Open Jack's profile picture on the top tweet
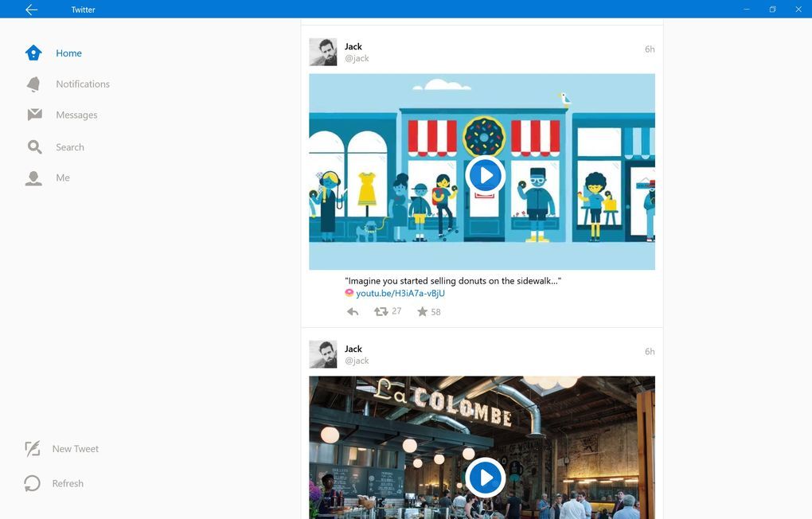This screenshot has width=812, height=519. pos(324,52)
